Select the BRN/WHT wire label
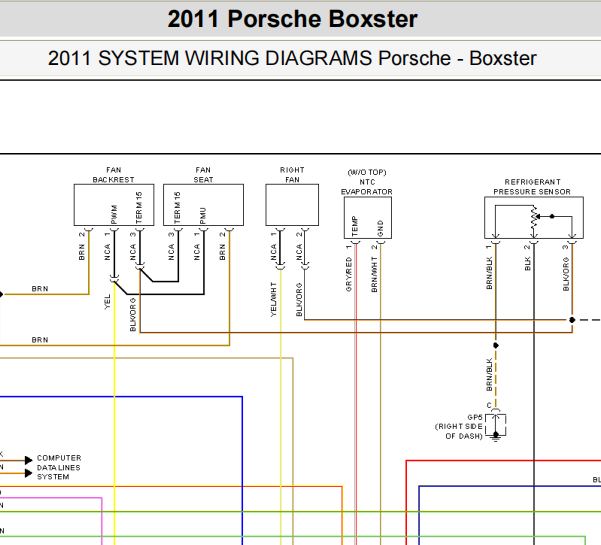Viewport: 601px width, 545px height. [374, 274]
